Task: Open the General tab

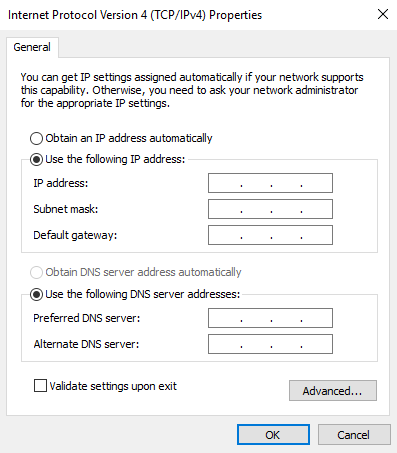Action: (x=32, y=47)
